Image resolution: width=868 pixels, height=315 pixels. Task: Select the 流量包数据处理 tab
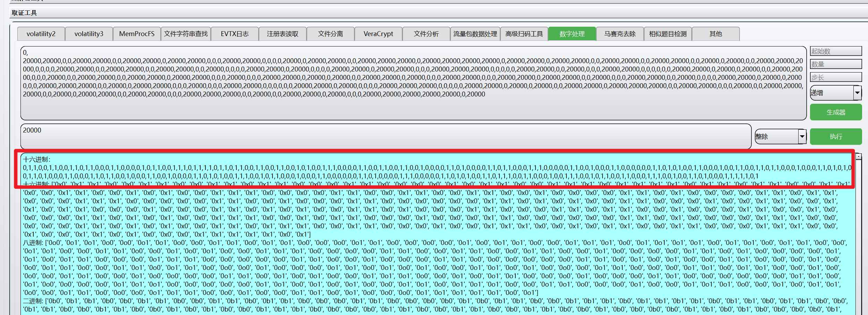pos(475,34)
